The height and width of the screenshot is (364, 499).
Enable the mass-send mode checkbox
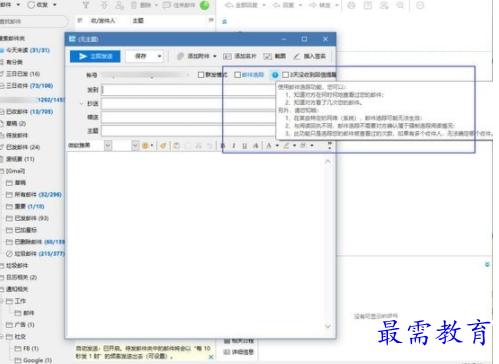201,75
